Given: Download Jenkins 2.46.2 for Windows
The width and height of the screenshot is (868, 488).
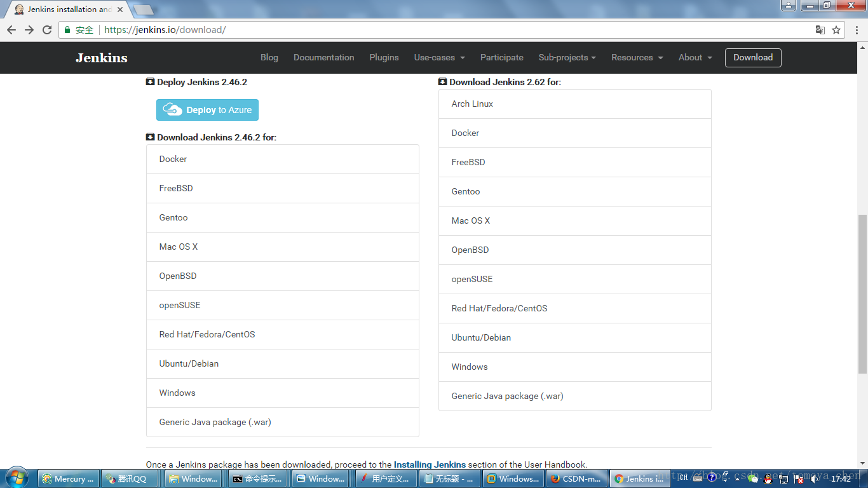Looking at the screenshot, I should tap(283, 393).
